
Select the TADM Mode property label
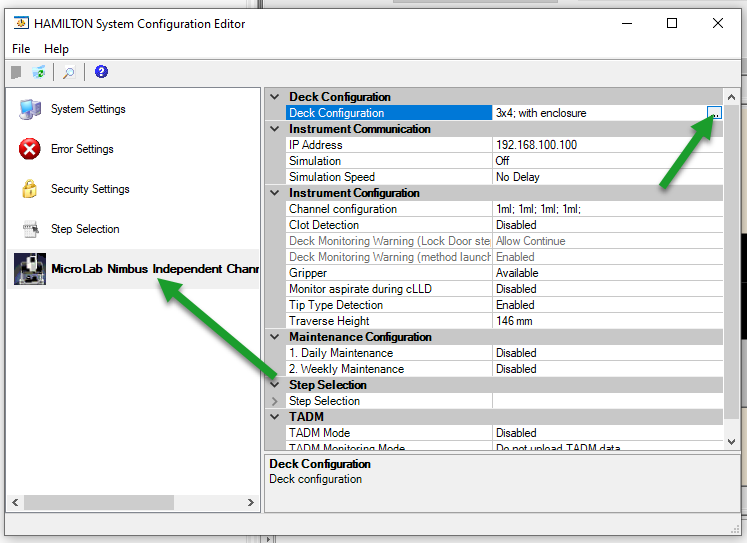click(319, 433)
